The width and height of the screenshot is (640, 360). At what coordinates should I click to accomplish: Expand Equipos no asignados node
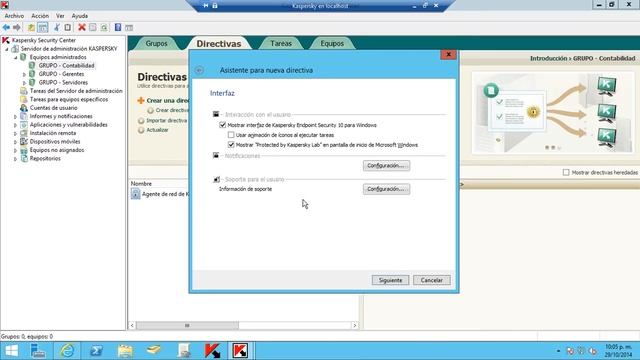point(16,150)
